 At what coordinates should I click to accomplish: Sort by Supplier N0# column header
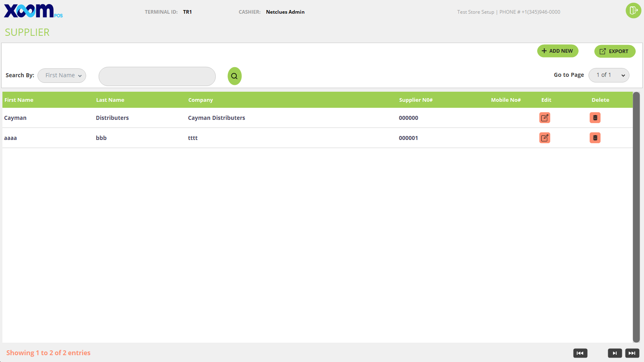(415, 100)
